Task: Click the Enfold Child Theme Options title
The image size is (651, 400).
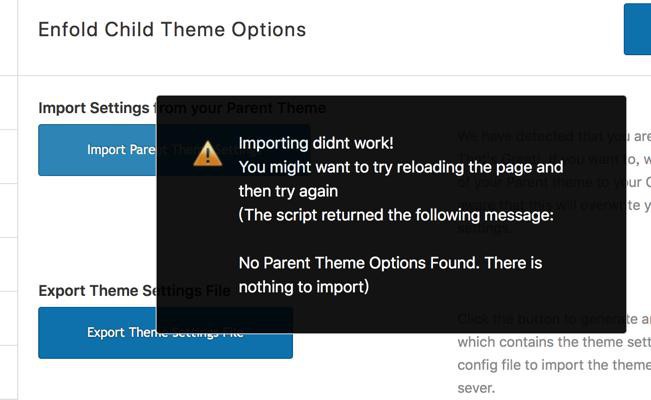Action: point(172,30)
